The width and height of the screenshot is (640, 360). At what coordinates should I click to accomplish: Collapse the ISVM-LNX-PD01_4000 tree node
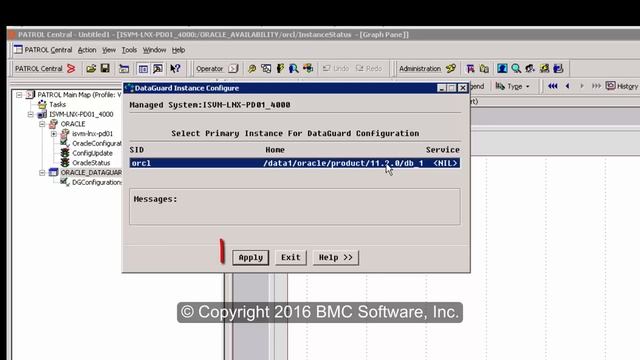pos(31,114)
